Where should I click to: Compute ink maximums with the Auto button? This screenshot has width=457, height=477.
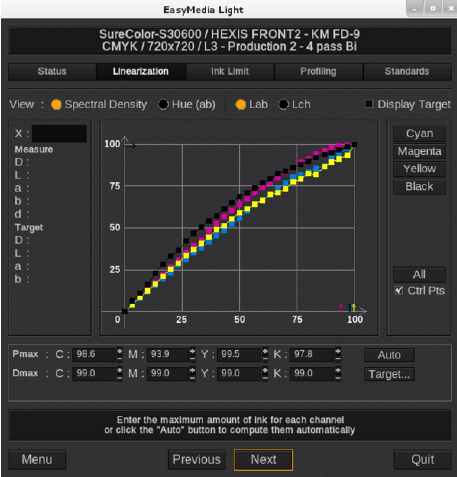[x=389, y=355]
